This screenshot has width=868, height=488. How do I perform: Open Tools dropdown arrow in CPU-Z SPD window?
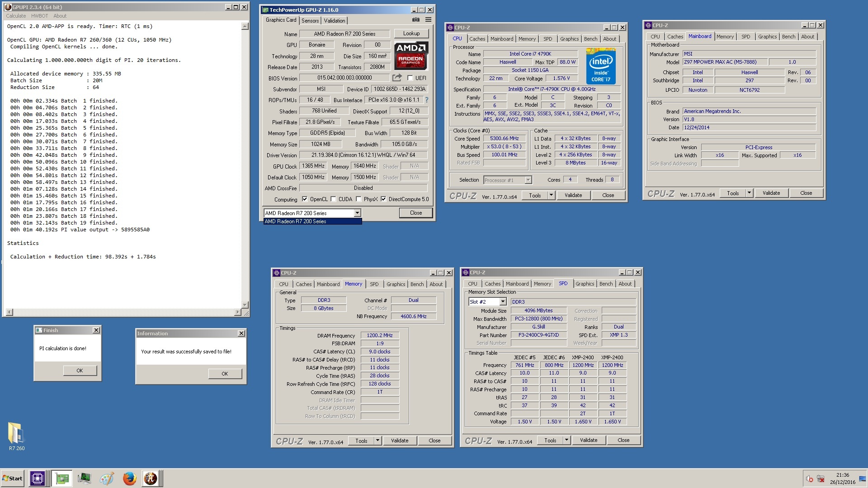tap(566, 440)
